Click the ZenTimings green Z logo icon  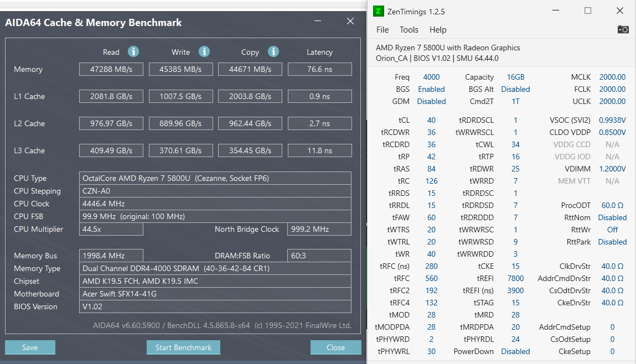pos(378,11)
